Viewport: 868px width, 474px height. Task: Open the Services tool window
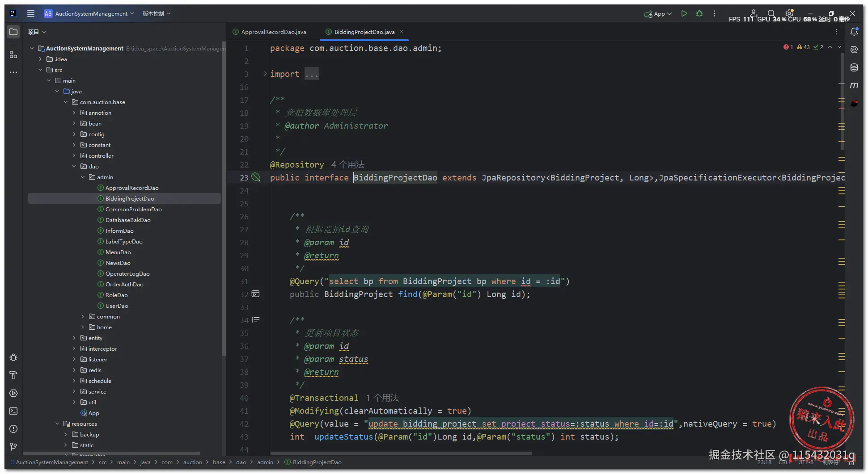13,393
